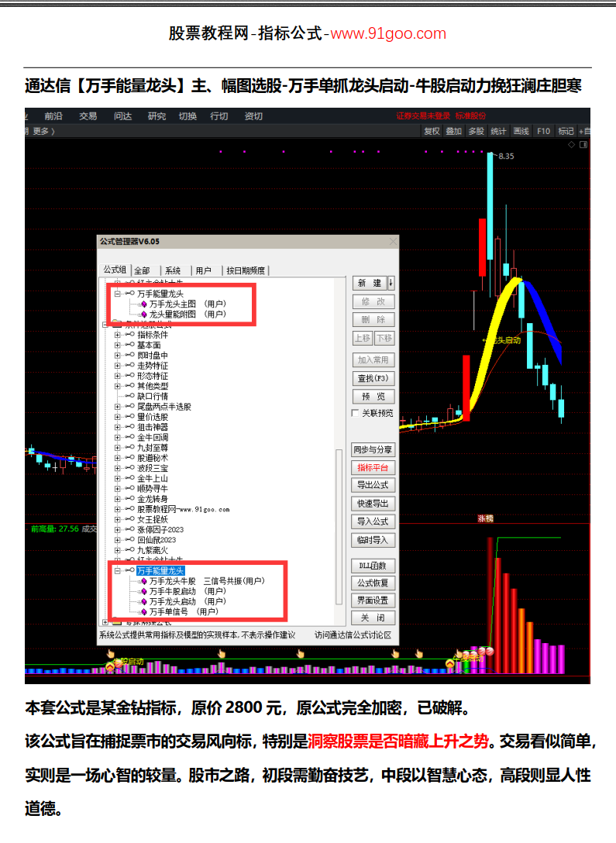The image size is (616, 843).
Task: Switch to the 系统 tab
Action: point(173,270)
